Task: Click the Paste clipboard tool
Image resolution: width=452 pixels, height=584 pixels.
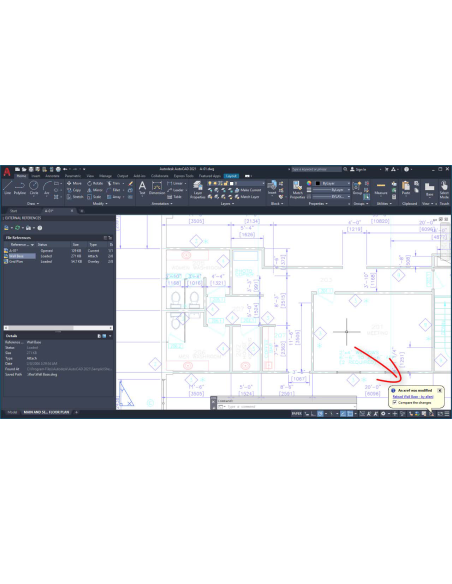Action: (406, 187)
